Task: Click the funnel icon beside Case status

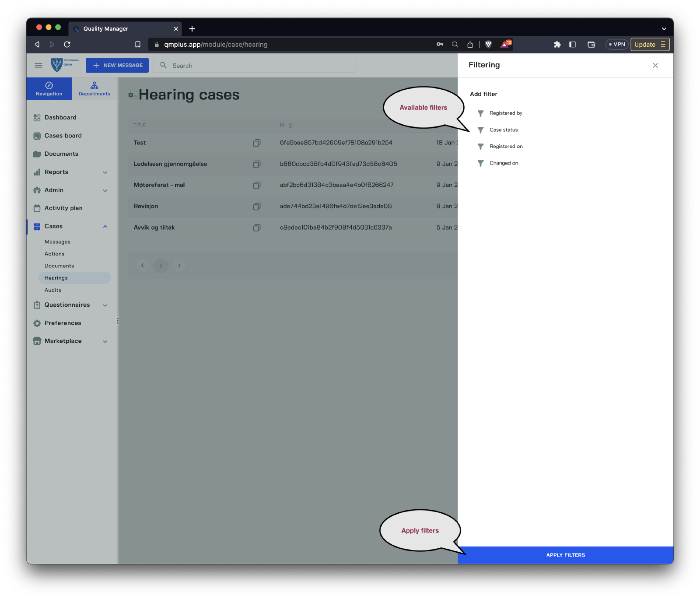Action: click(x=480, y=130)
